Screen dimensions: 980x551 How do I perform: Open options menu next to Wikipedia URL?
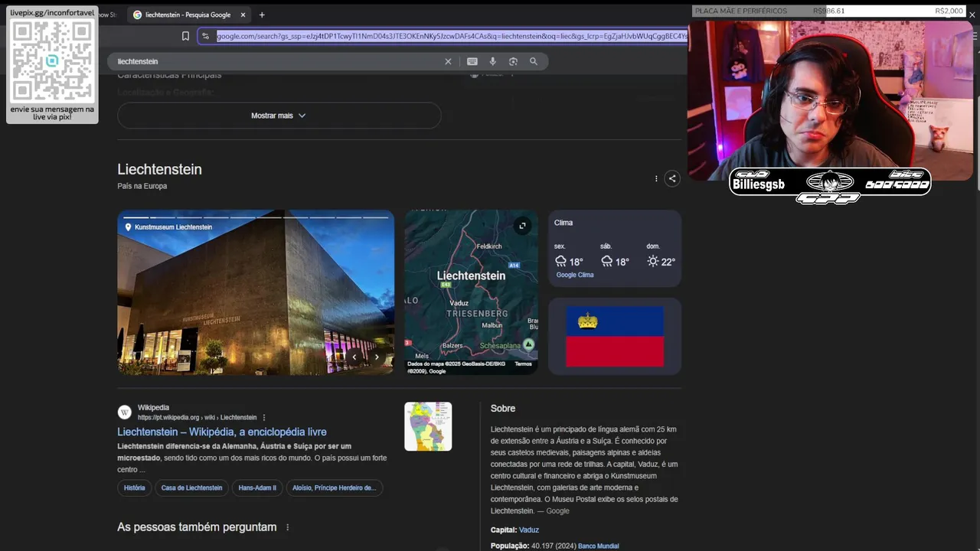tap(264, 418)
